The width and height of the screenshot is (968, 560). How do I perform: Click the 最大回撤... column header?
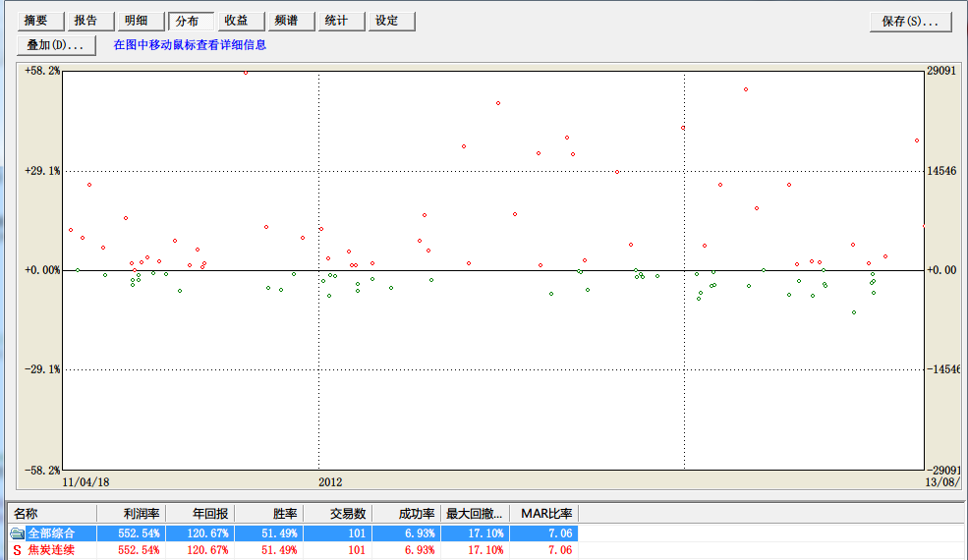476,514
